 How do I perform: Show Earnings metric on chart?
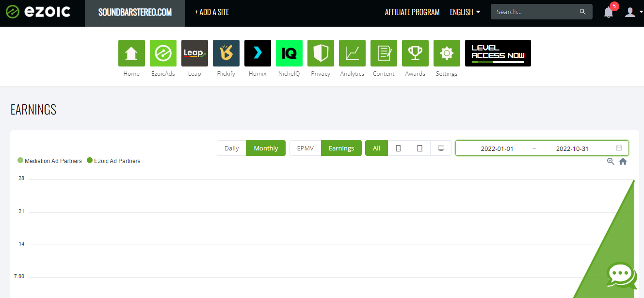click(341, 148)
